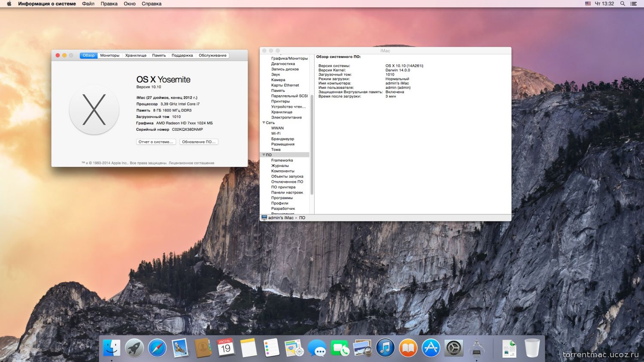Open the Окно menu
This screenshot has width=644, height=362.
[130, 3]
